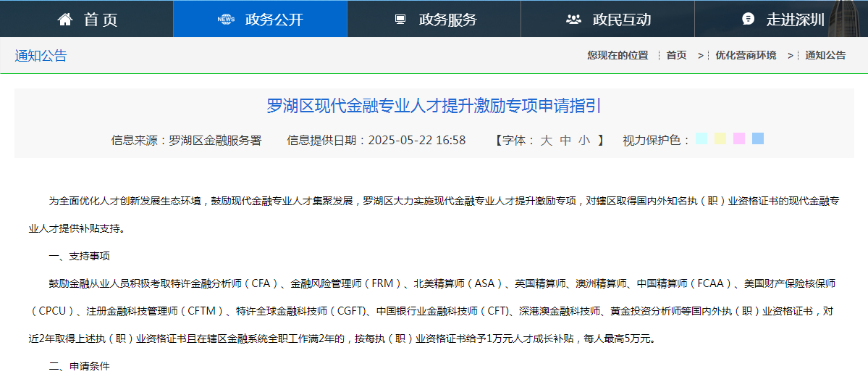Open the 政务服务 navigation tab
The height and width of the screenshot is (382, 868).
434,19
